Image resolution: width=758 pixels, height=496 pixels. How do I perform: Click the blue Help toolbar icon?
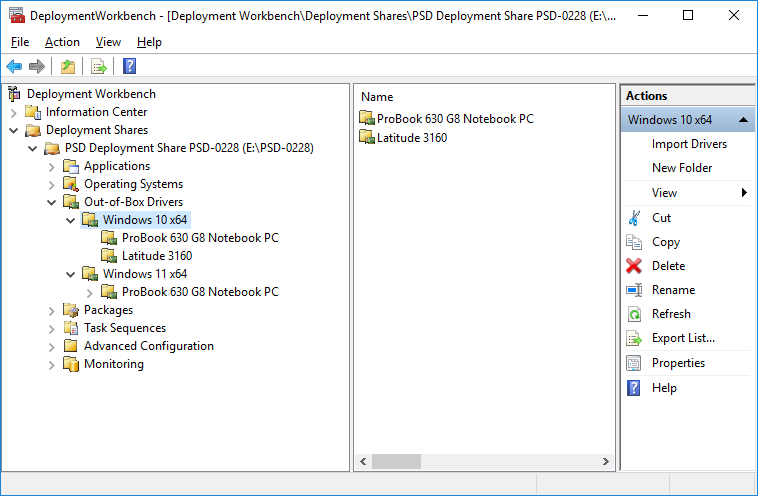click(129, 67)
